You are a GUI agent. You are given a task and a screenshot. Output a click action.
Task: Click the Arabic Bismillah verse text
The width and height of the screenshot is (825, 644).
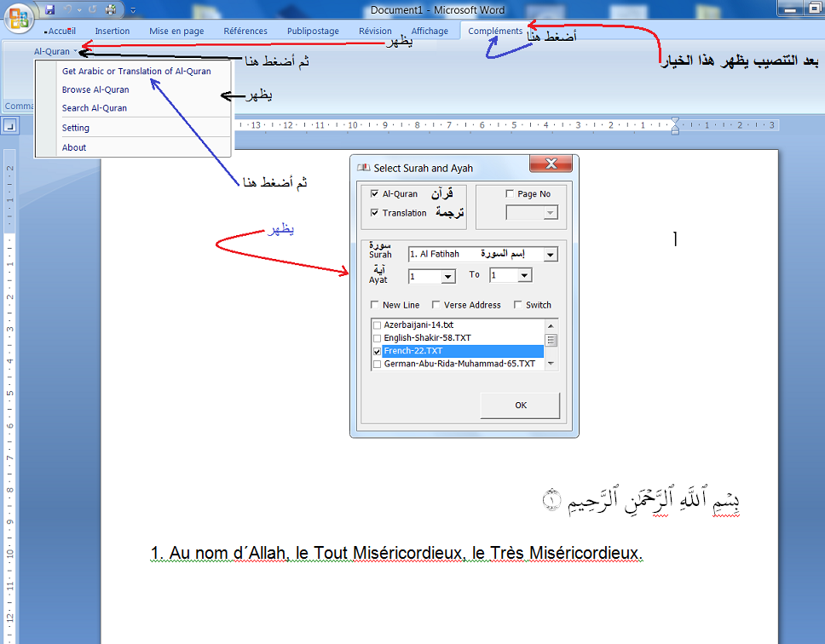(640, 499)
